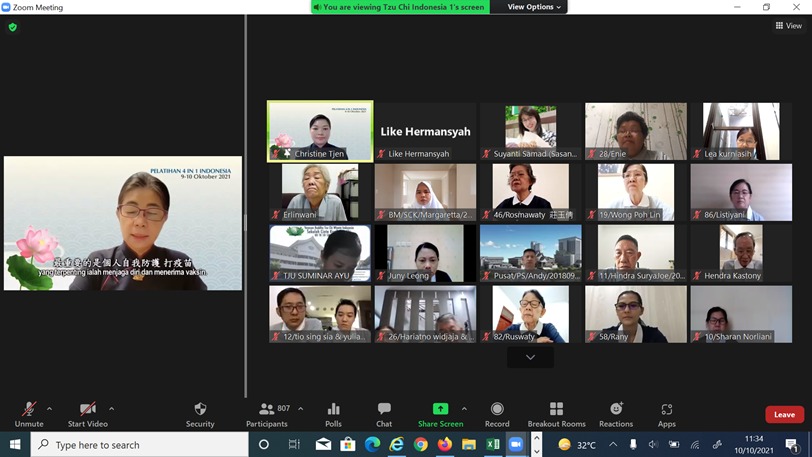
Task: Select Hendra Kastony's video tile
Action: click(x=741, y=253)
